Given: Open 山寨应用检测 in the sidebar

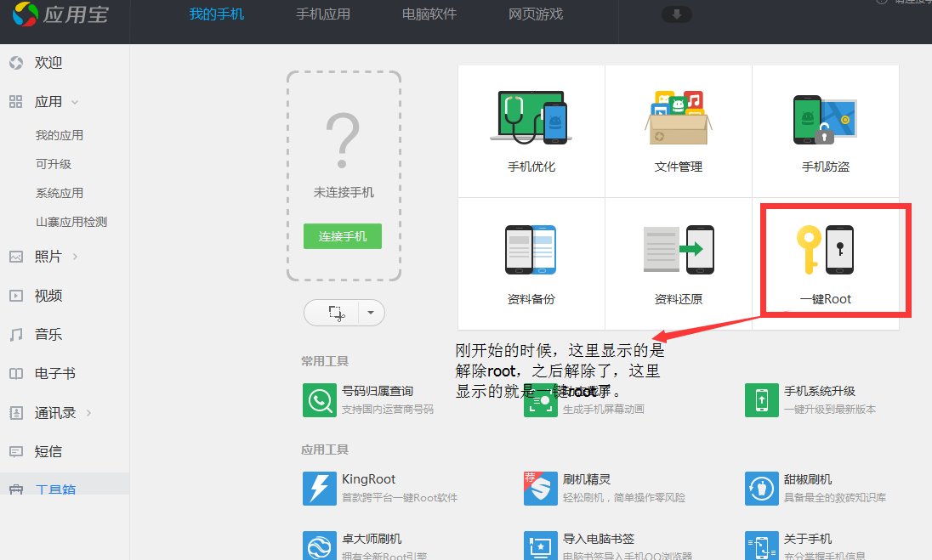Looking at the screenshot, I should coord(71,222).
